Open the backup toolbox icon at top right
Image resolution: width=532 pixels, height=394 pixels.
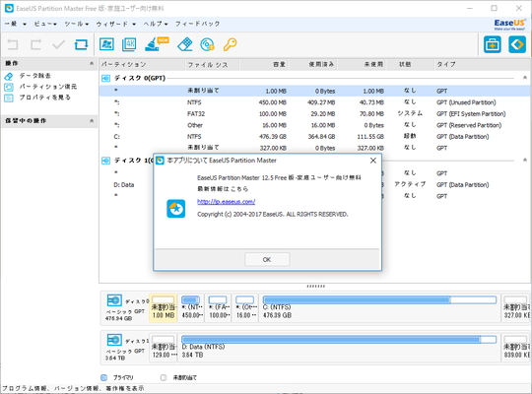493,44
